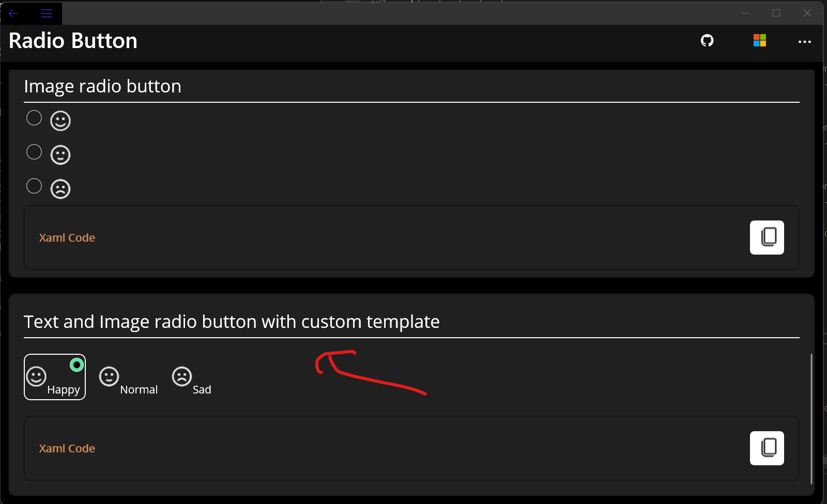This screenshot has width=827, height=504.
Task: Click the back arrow navigation icon
Action: 12,13
